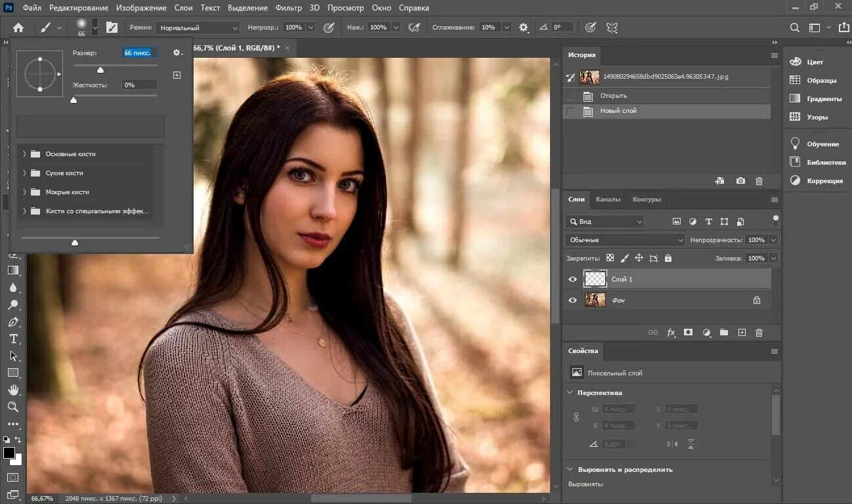The image size is (852, 504).
Task: Select the Hand tool
Action: tap(13, 390)
